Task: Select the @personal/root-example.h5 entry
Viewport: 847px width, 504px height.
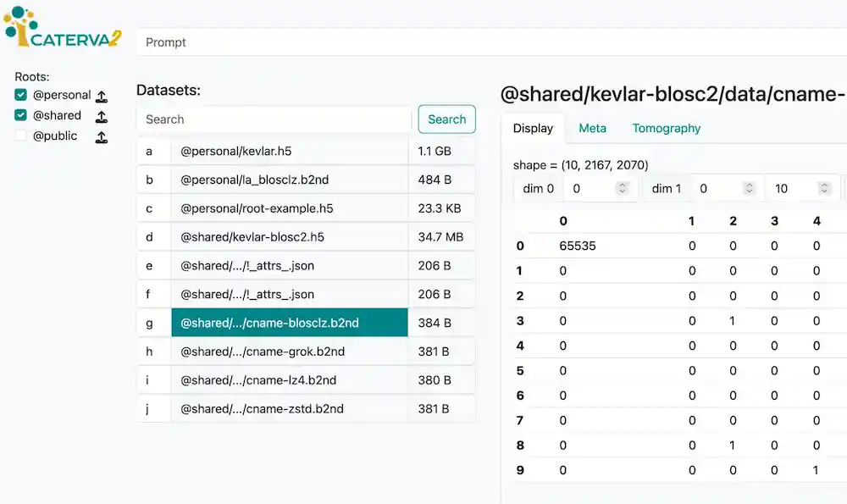Action: coord(290,208)
